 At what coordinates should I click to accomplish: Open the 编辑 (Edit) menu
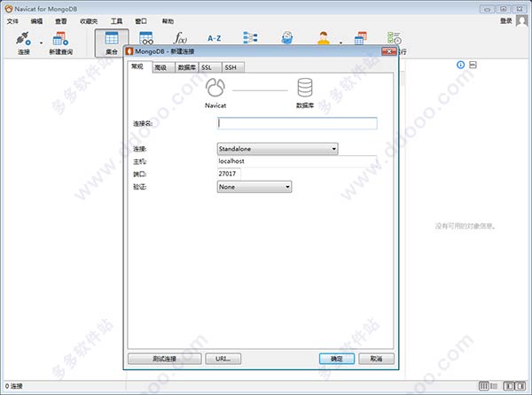pos(36,21)
